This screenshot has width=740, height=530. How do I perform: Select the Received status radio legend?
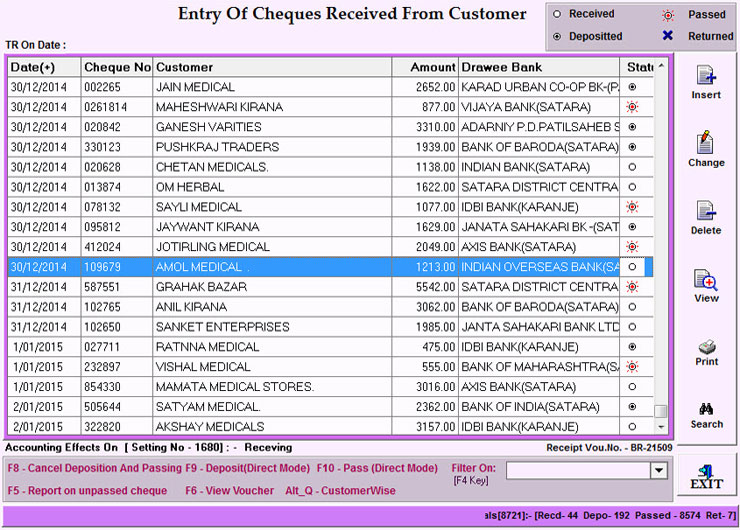tap(557, 15)
